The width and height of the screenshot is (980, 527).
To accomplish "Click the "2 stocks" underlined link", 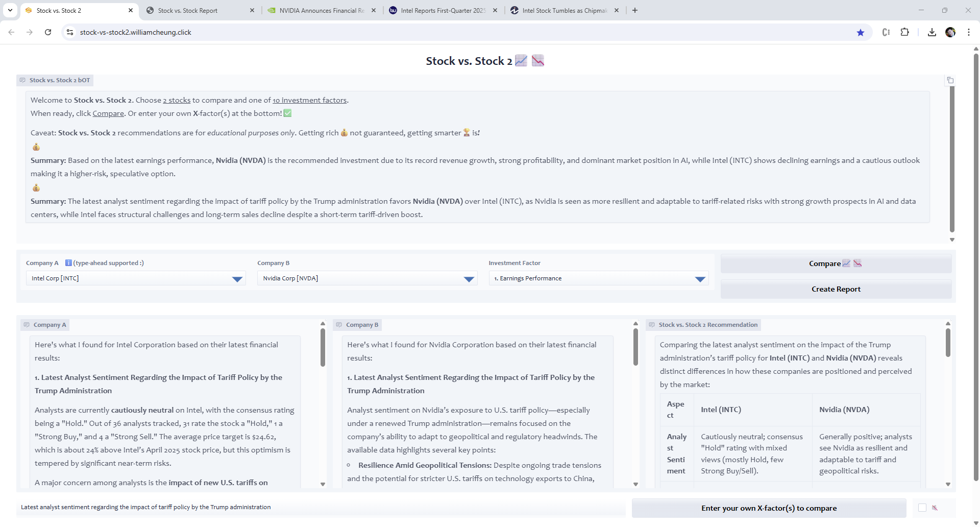I will pos(177,100).
